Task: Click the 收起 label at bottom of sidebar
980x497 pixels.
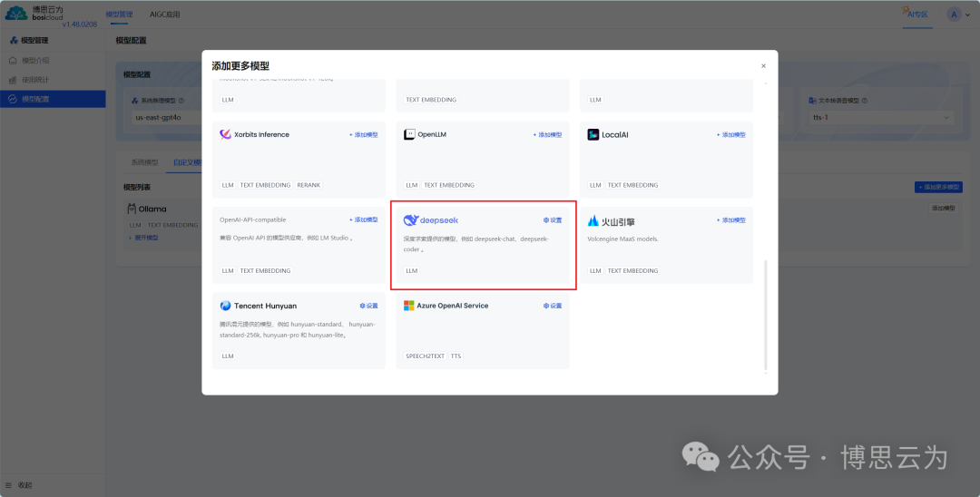Action: pyautogui.click(x=25, y=485)
